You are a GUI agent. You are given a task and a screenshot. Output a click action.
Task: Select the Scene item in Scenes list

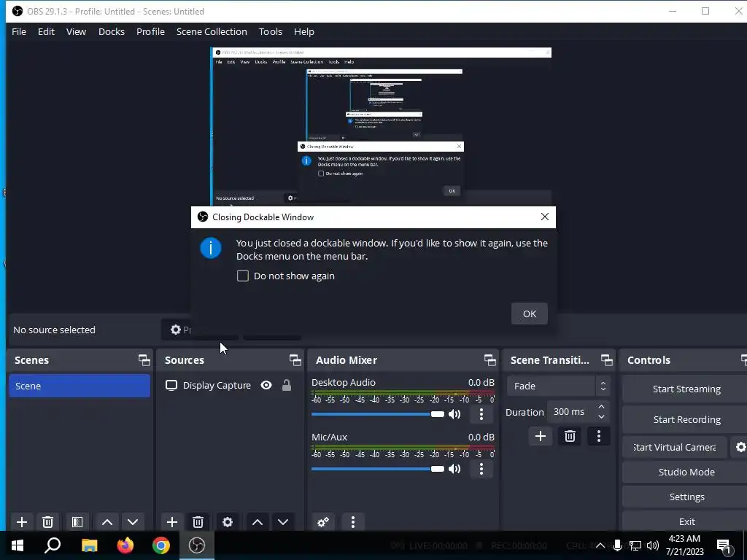tap(80, 386)
